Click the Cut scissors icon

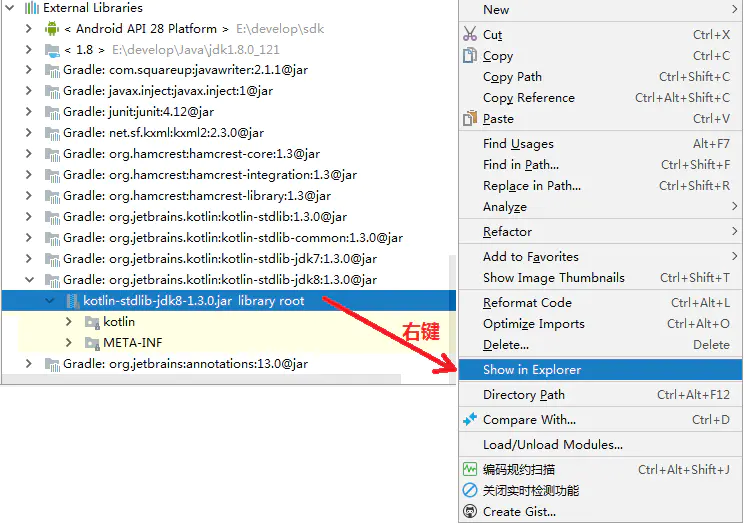click(470, 33)
